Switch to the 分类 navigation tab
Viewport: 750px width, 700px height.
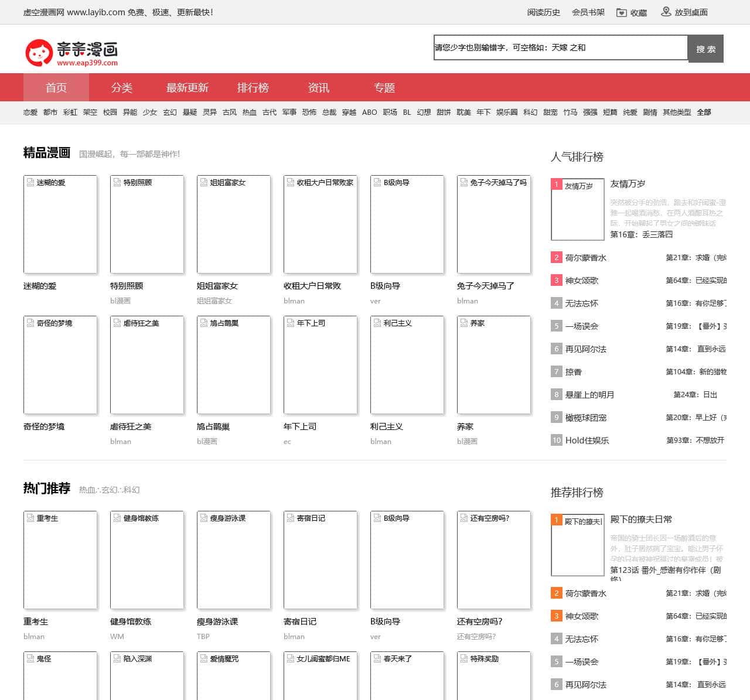point(122,88)
